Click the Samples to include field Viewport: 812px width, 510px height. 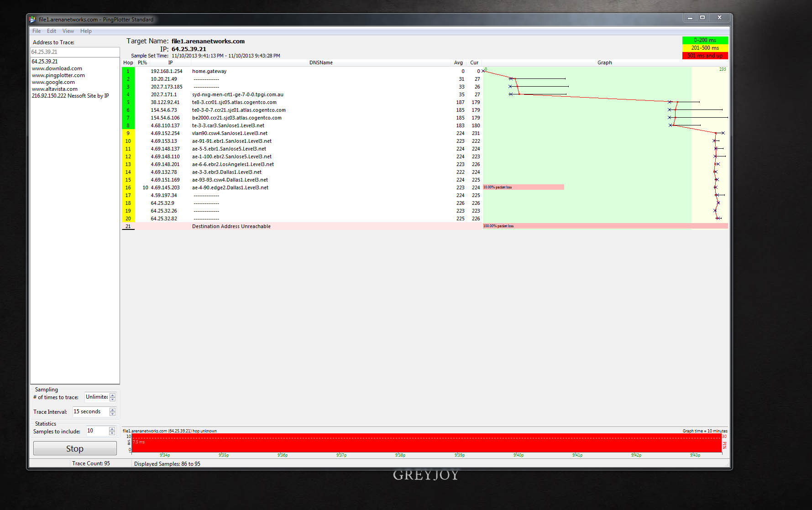(97, 431)
